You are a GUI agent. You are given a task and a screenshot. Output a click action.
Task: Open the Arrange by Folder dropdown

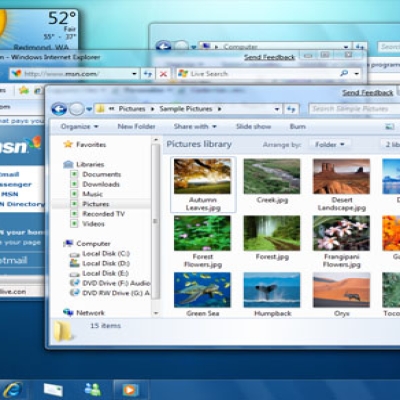(329, 144)
